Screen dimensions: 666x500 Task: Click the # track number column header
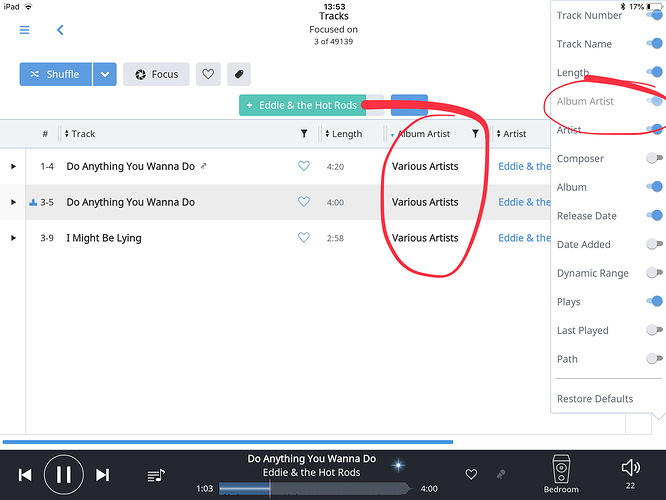(45, 134)
